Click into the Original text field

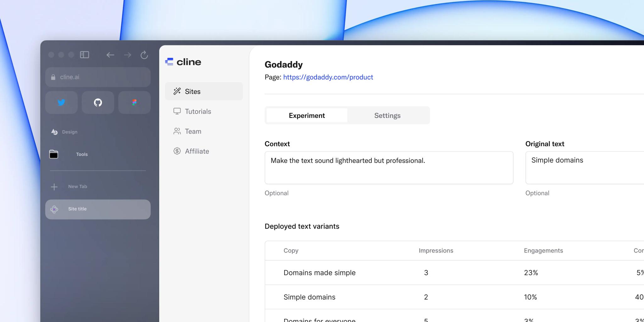click(x=585, y=168)
